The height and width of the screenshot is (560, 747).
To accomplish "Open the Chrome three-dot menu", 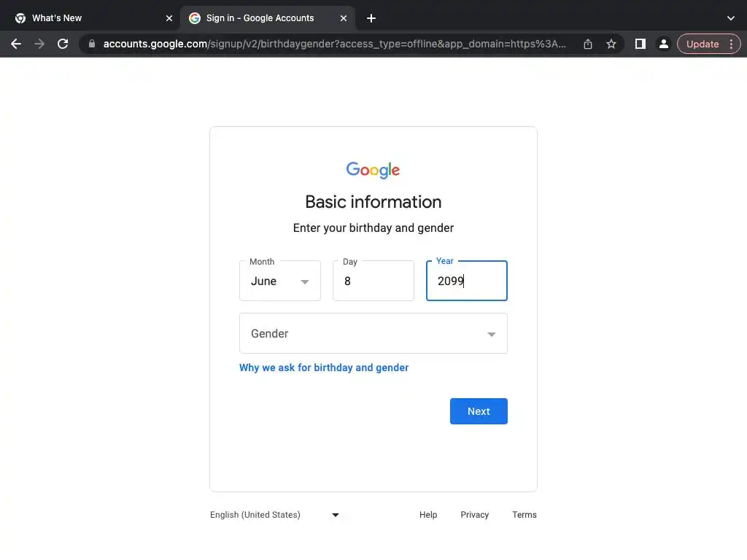I will pyautogui.click(x=731, y=44).
